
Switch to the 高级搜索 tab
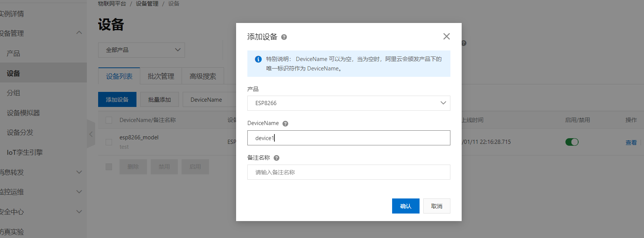point(203,76)
